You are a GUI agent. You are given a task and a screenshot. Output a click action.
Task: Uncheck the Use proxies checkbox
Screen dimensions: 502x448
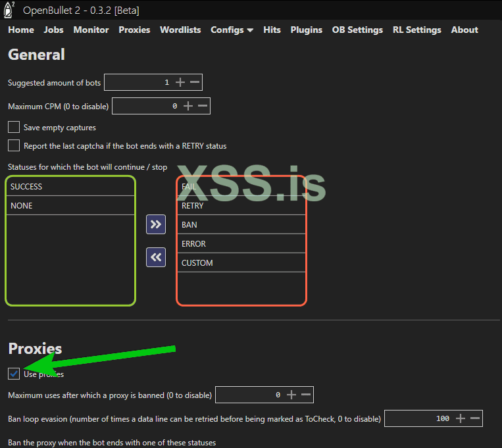click(x=14, y=374)
